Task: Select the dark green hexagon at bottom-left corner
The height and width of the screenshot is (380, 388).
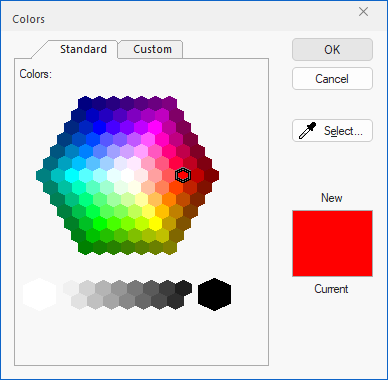Action: [x=85, y=247]
